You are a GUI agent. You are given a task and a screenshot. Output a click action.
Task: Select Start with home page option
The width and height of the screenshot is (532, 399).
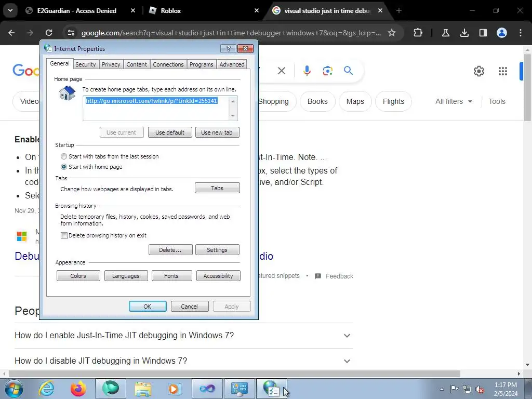tap(64, 167)
